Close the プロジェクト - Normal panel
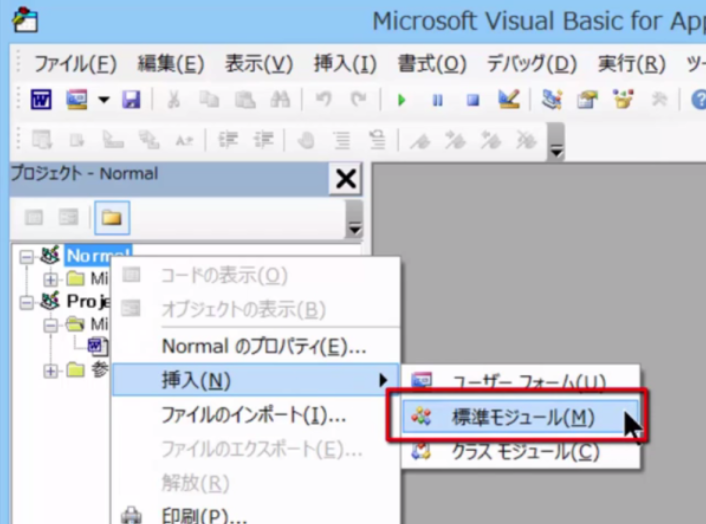Viewport: 706px width, 524px height. point(346,179)
